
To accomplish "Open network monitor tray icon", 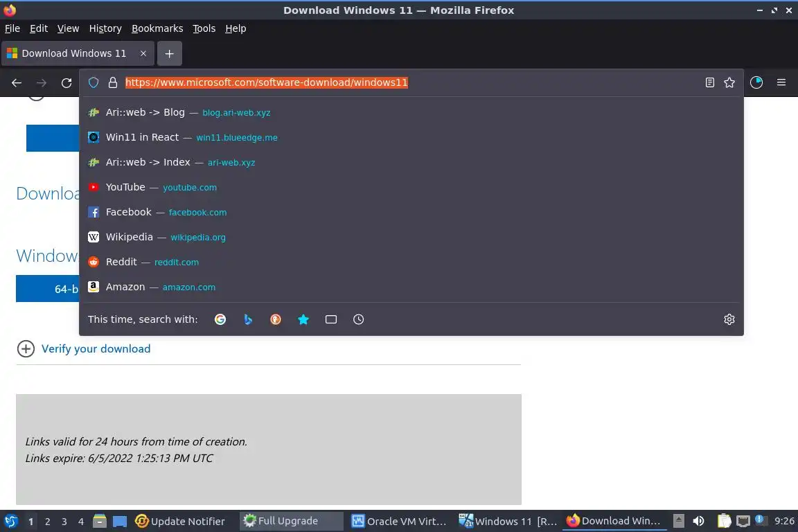I will click(743, 521).
